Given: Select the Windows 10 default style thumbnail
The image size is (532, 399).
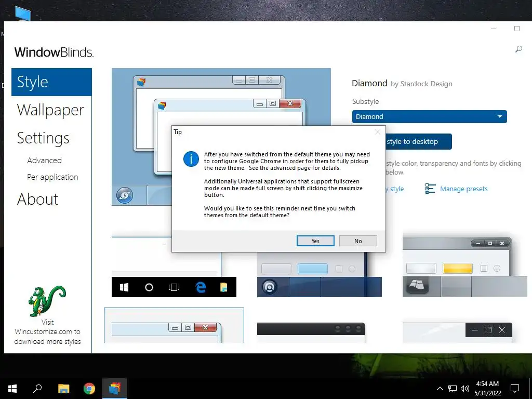Looking at the screenshot, I should click(174, 267).
